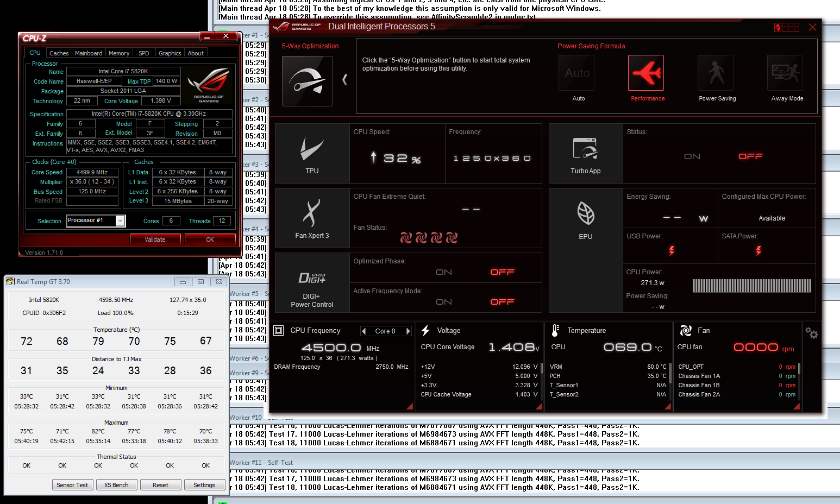Switch to the Mainboard tab in CPU-Z

(89, 53)
